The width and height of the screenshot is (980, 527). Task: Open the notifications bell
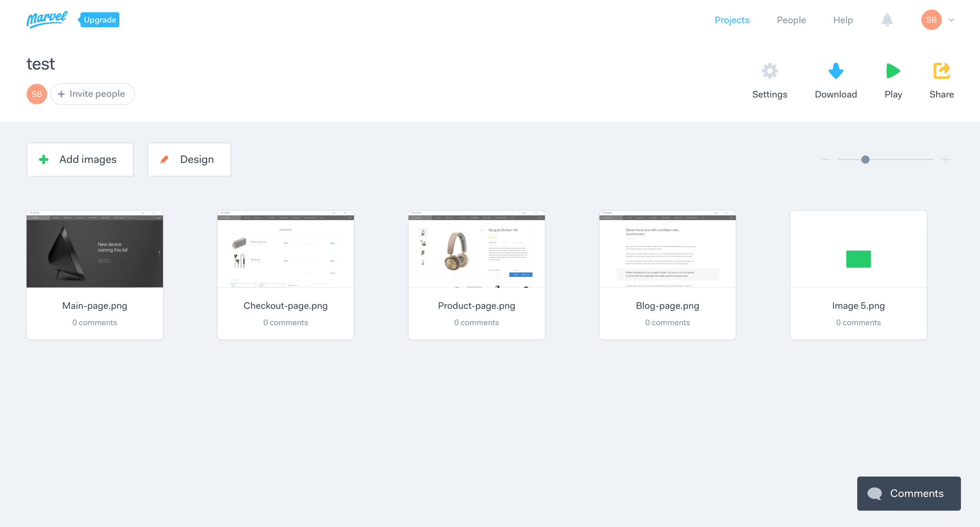pyautogui.click(x=887, y=20)
